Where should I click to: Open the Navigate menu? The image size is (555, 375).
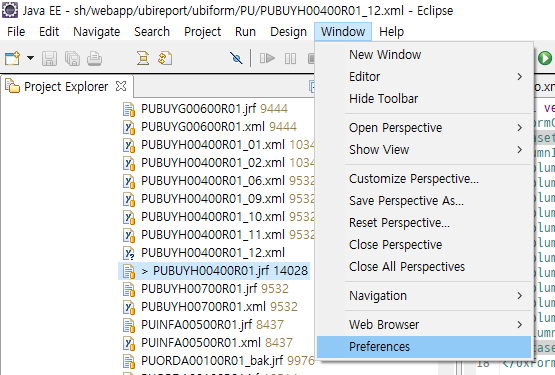tap(97, 32)
